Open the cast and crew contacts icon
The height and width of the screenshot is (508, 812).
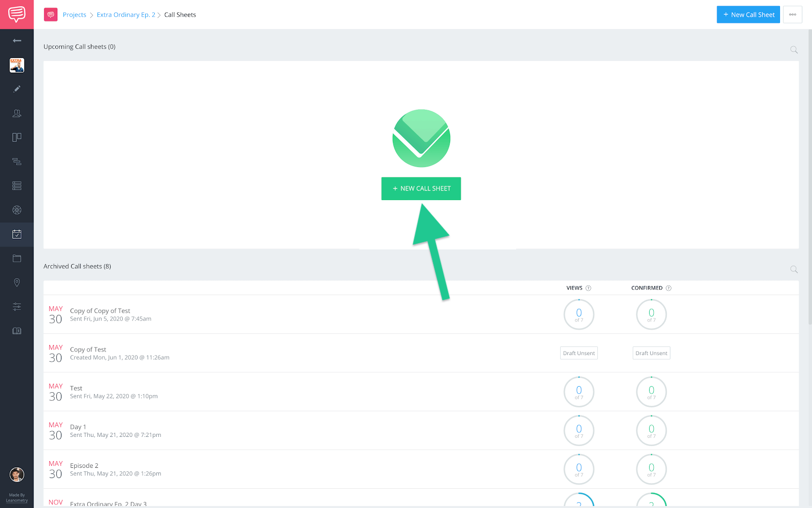coord(17,113)
